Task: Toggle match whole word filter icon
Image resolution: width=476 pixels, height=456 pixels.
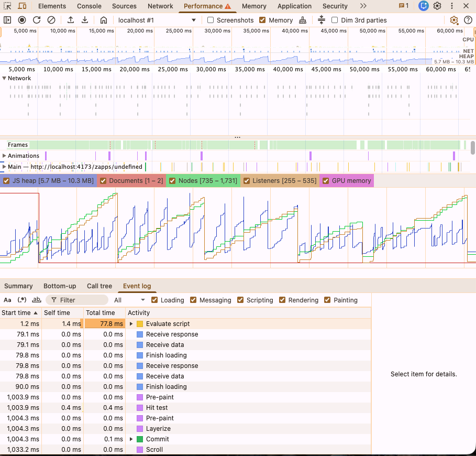Action: point(37,300)
